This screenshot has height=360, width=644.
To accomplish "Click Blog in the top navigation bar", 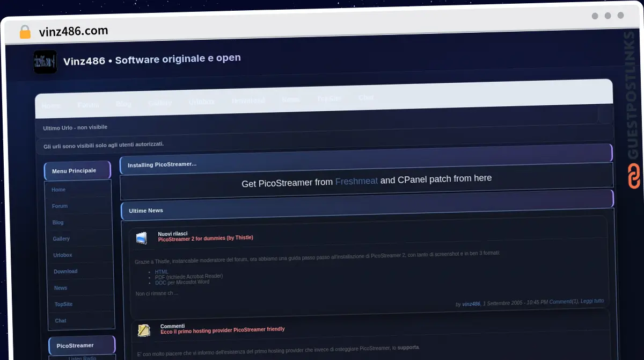I will [x=123, y=104].
